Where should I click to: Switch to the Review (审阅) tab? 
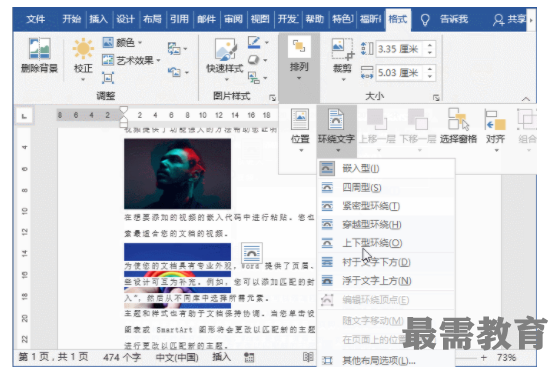click(x=233, y=19)
